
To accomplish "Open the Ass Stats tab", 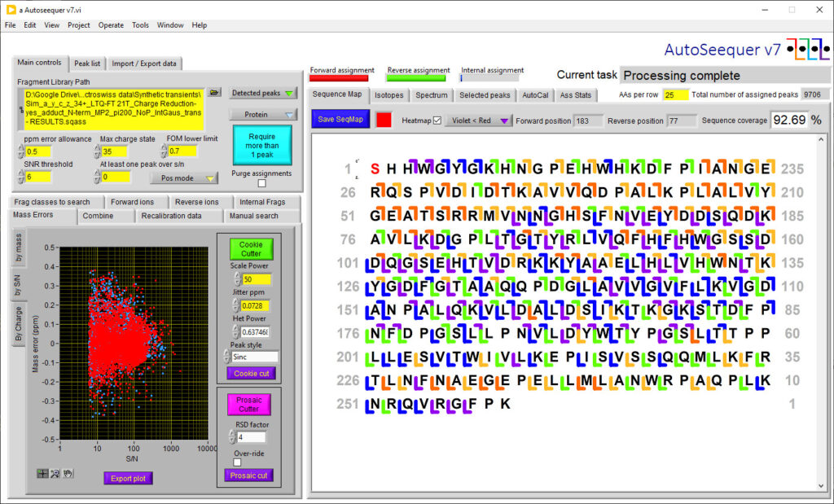I will pyautogui.click(x=576, y=95).
